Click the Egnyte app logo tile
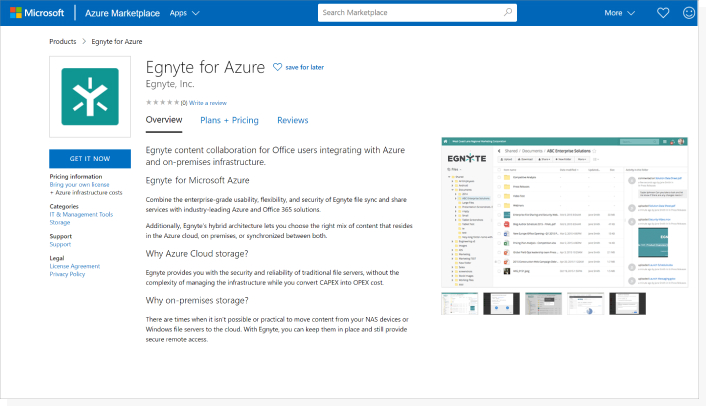 [x=90, y=97]
